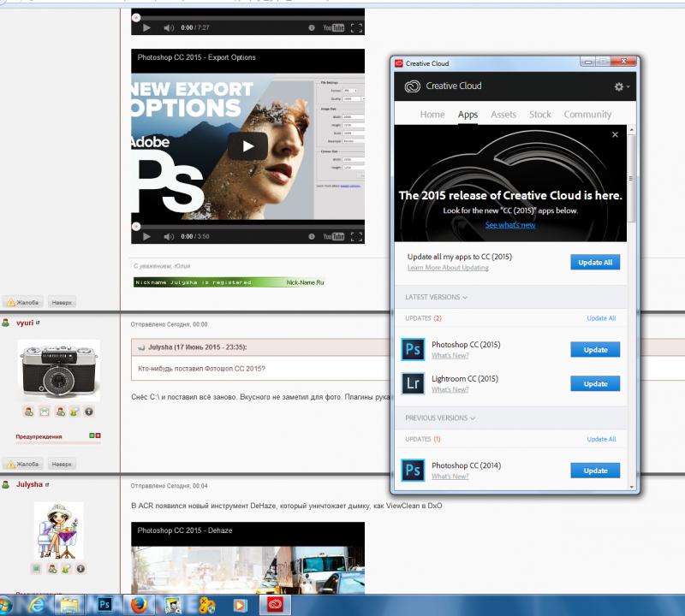Open YouTube logo on the Export Options video
This screenshot has width=685, height=616.
[333, 237]
